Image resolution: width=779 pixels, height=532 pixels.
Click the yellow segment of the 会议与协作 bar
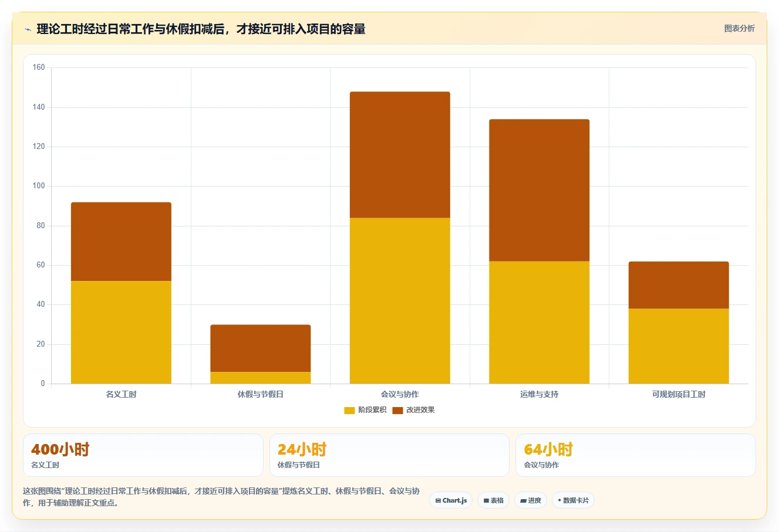[400, 301]
